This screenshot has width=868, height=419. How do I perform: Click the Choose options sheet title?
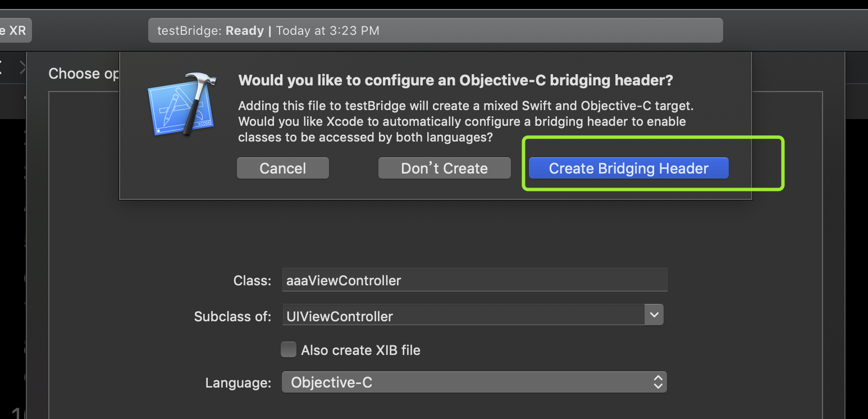[84, 74]
